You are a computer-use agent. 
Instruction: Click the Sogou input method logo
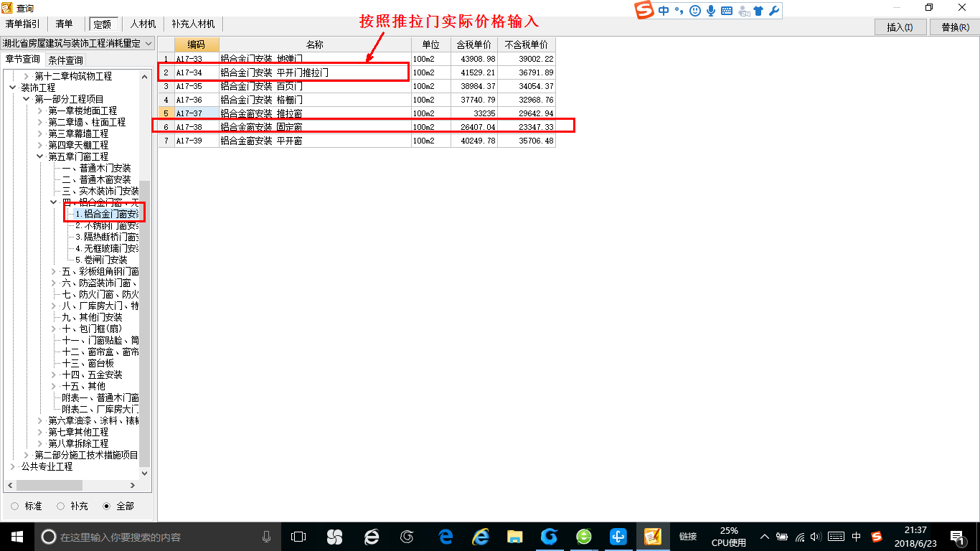click(644, 10)
